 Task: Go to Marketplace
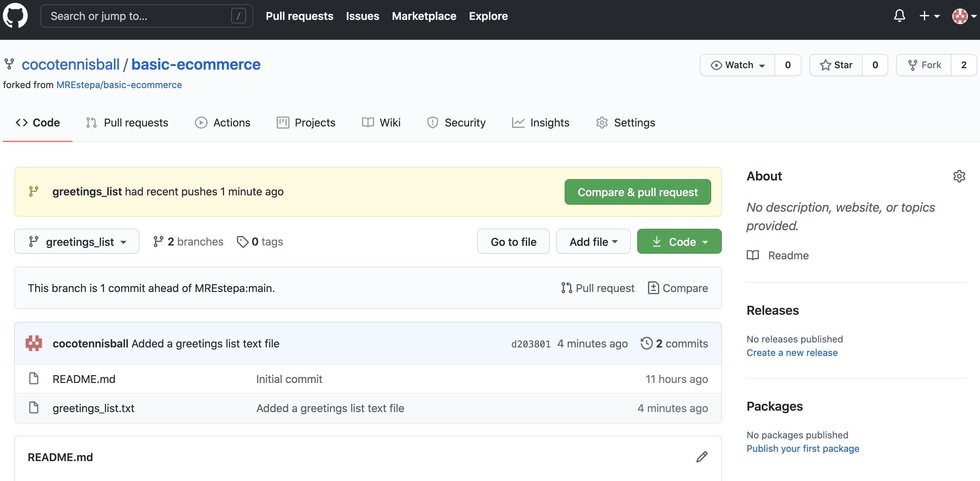[x=424, y=16]
